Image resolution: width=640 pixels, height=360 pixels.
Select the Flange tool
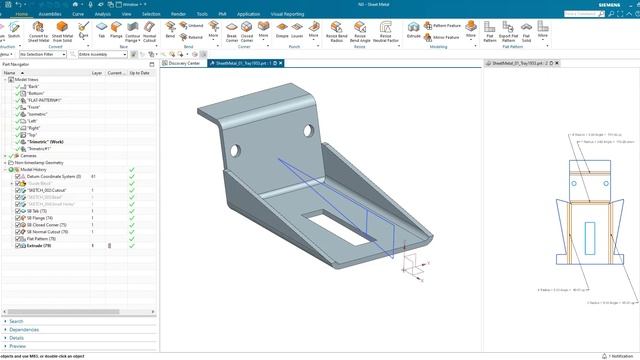[116, 31]
